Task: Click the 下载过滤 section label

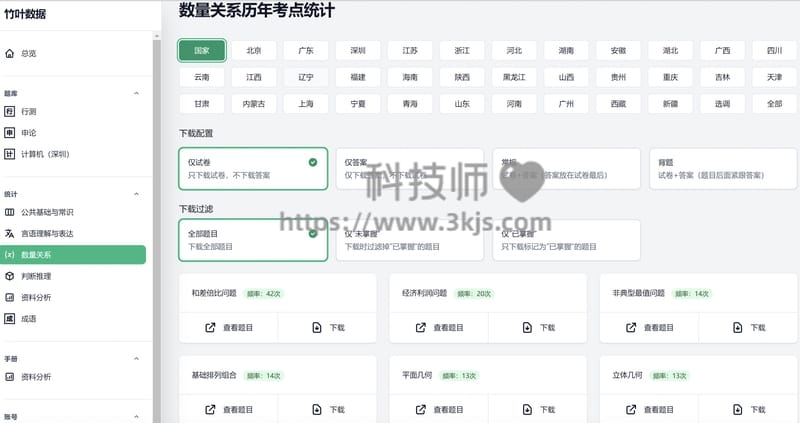Action: 196,209
